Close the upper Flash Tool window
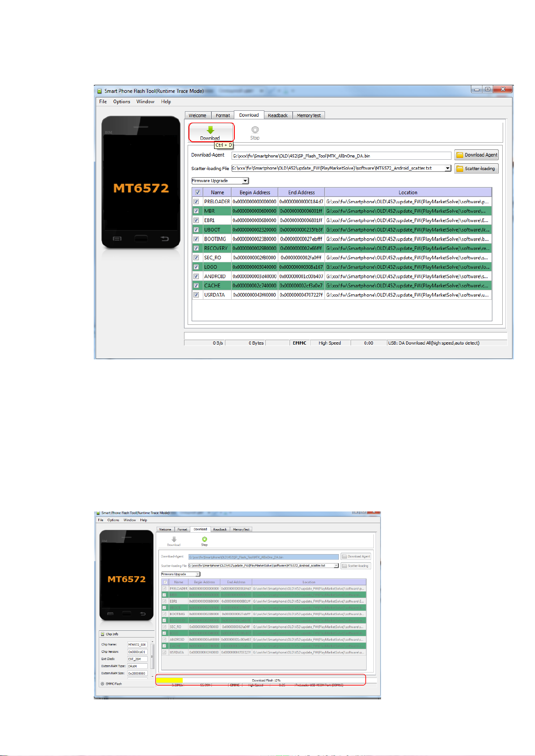 [503, 89]
